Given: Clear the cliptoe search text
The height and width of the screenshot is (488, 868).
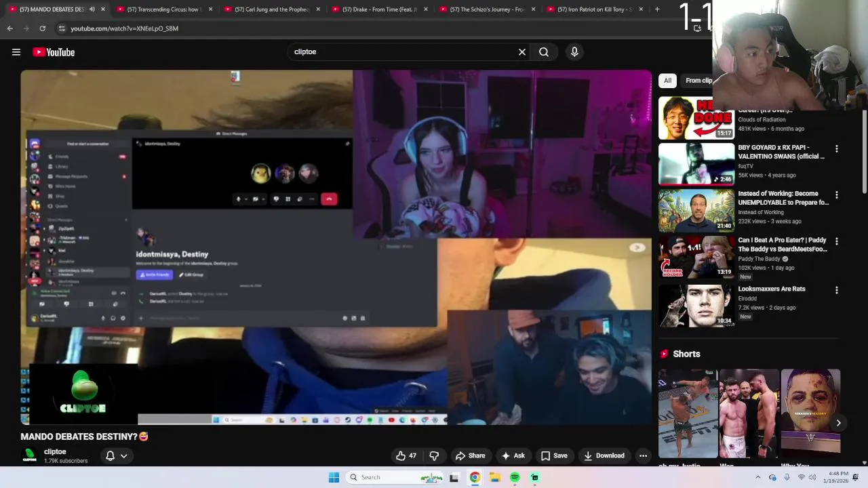Looking at the screenshot, I should [x=522, y=52].
